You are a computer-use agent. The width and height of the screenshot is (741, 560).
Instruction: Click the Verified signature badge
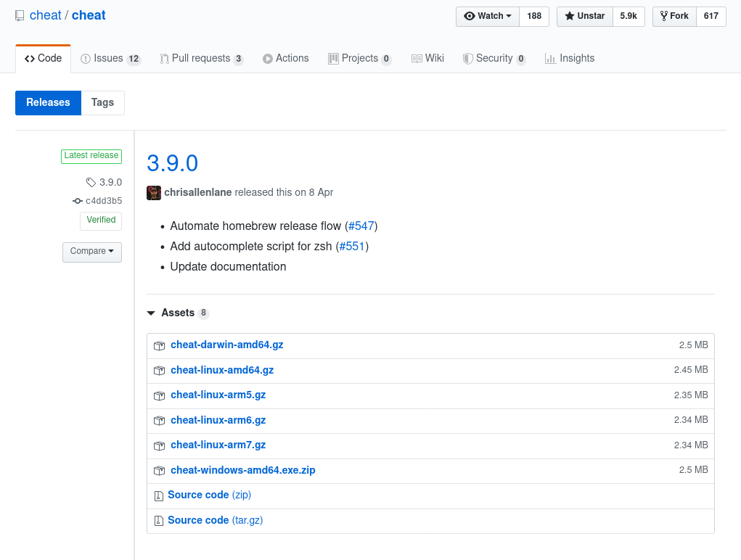click(x=101, y=221)
